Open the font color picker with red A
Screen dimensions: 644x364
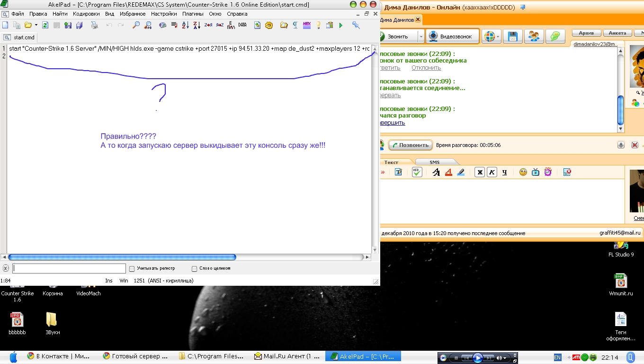448,173
